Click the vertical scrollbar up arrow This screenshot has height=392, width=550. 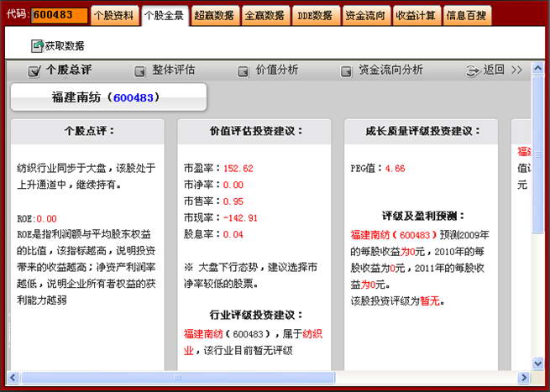pos(537,68)
